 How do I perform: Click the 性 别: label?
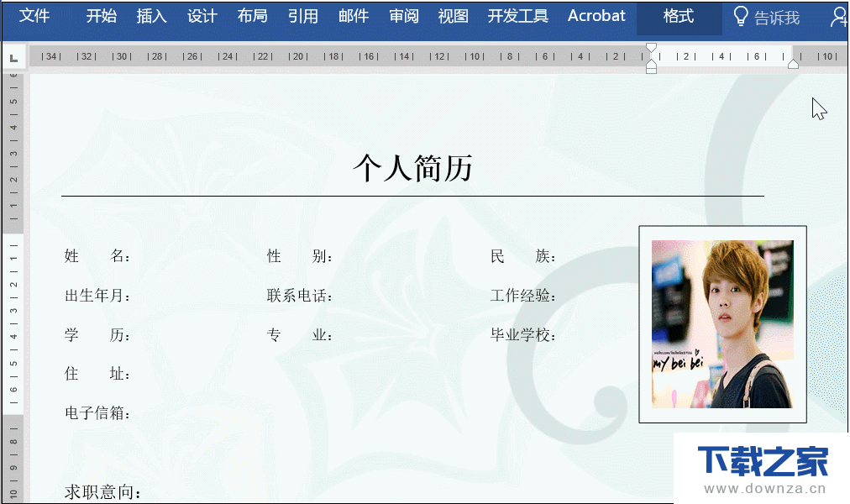tap(299, 256)
